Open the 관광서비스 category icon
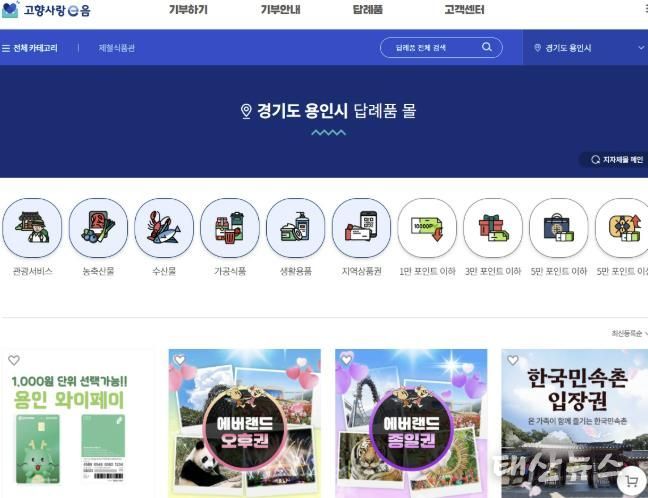This screenshot has width=648, height=498. [32, 228]
